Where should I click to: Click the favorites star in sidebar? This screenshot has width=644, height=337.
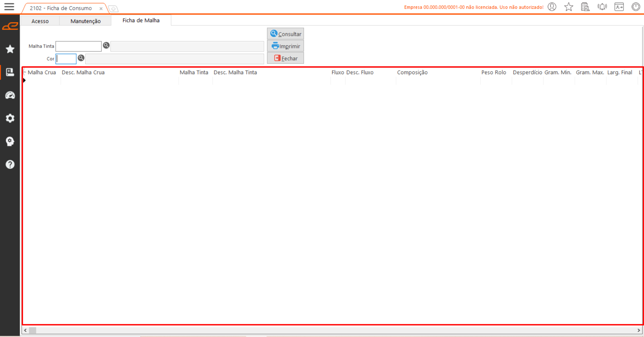click(10, 49)
